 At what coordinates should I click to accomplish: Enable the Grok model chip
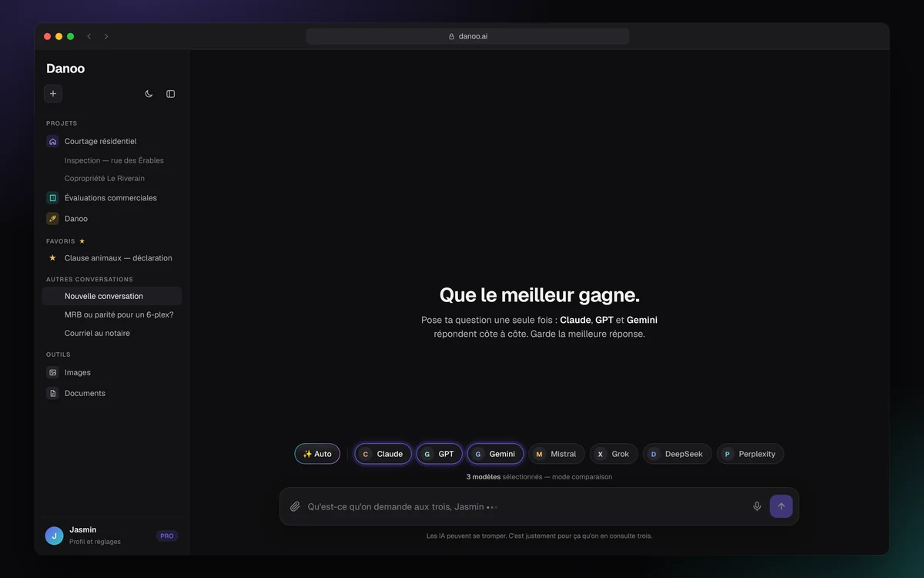coord(614,454)
